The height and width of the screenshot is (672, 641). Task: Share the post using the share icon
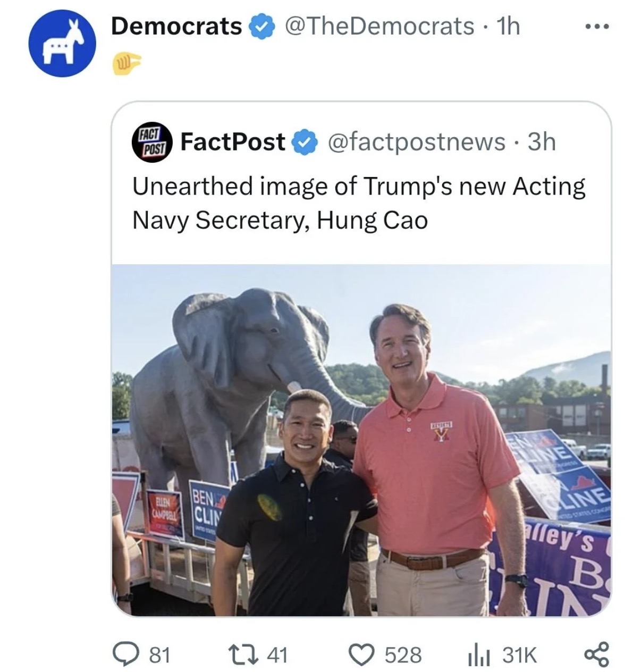(598, 654)
